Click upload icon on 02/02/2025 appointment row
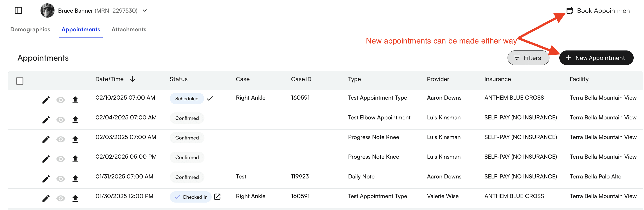 tap(75, 159)
